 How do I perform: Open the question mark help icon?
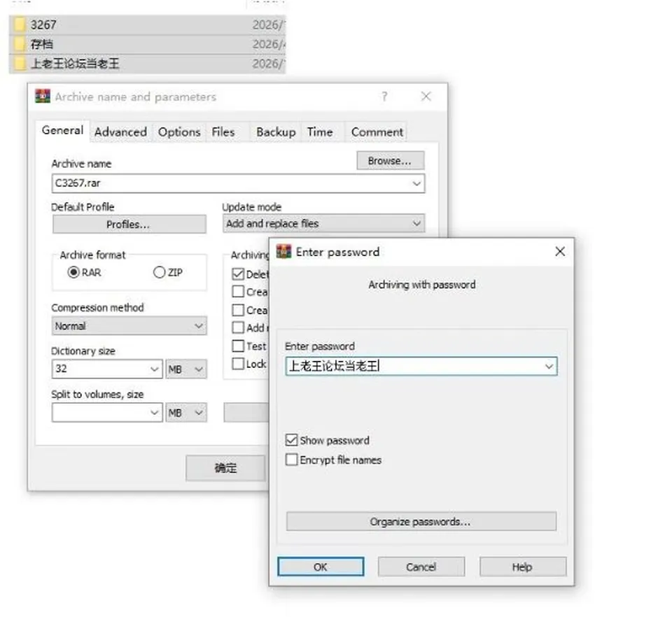pyautogui.click(x=384, y=97)
